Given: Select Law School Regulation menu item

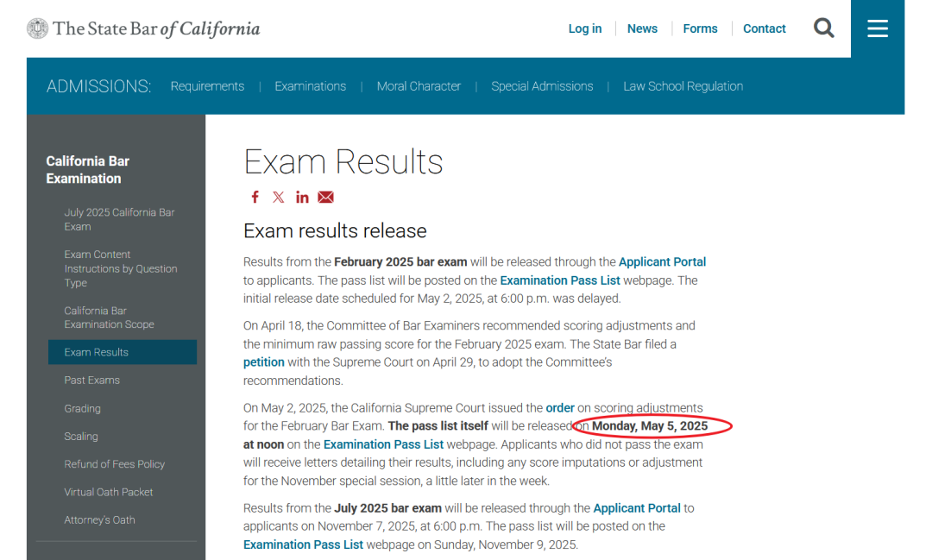Looking at the screenshot, I should coord(683,86).
